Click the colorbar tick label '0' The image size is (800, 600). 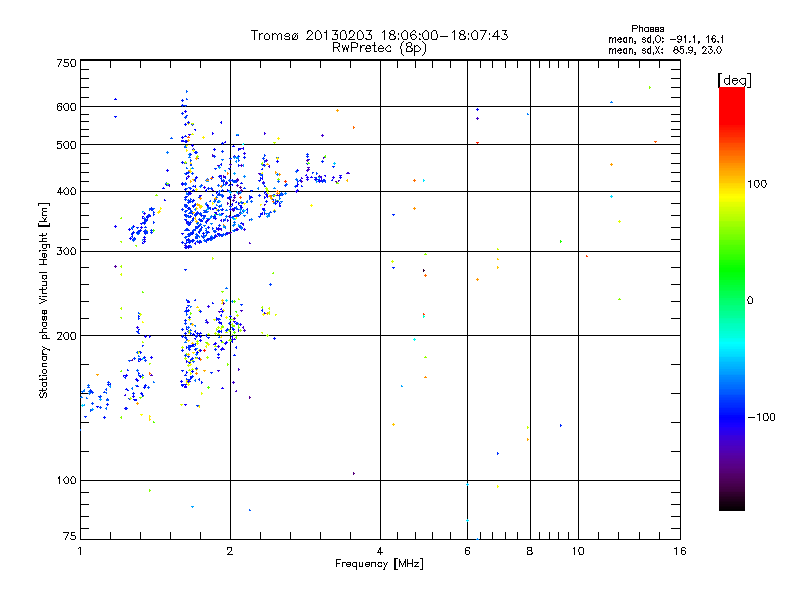[750, 301]
